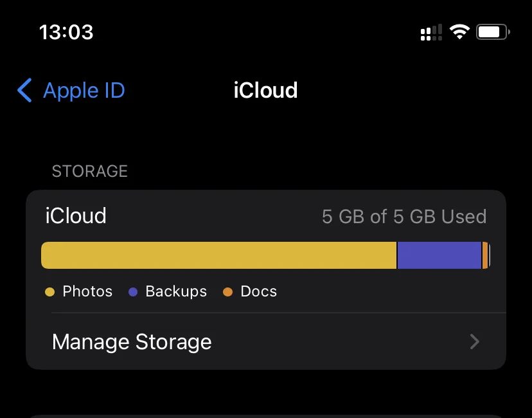Open Manage Storage

[x=266, y=341]
